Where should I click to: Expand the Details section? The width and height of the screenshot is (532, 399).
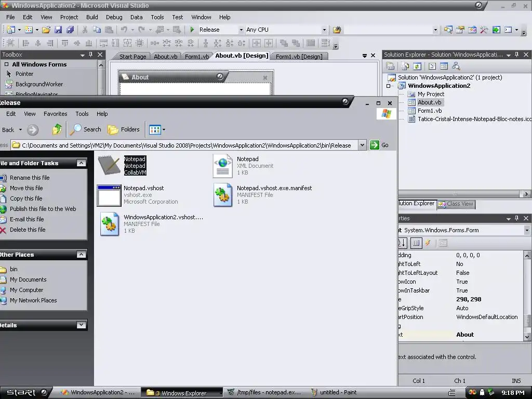click(x=81, y=325)
